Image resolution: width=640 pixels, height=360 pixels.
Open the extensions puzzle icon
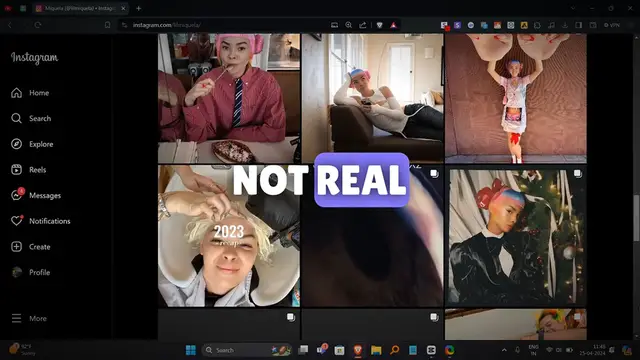538,25
